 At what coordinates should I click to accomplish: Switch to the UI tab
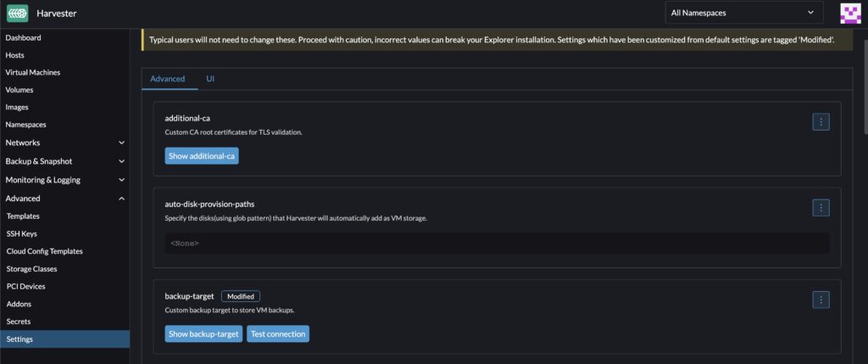(210, 79)
